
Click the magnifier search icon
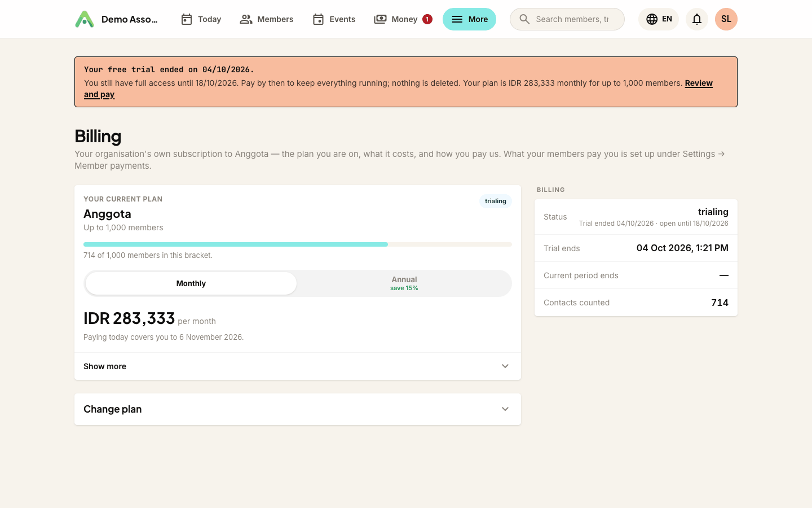[x=524, y=19]
